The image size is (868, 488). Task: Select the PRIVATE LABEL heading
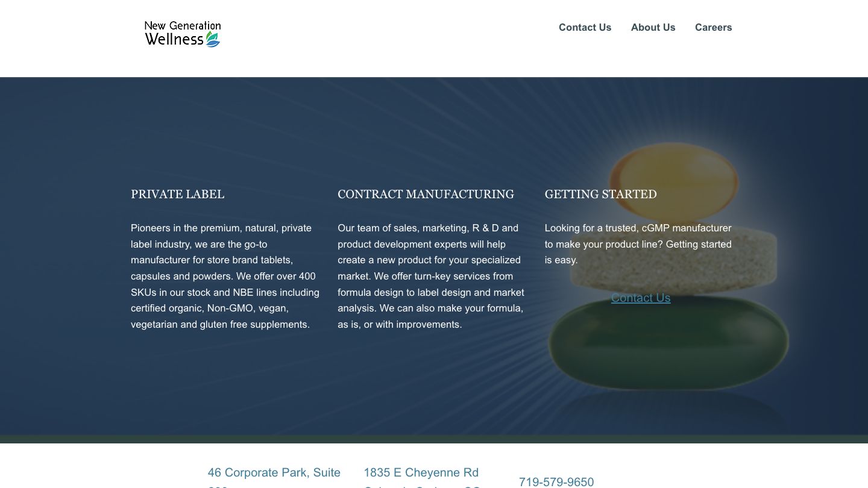pyautogui.click(x=177, y=194)
